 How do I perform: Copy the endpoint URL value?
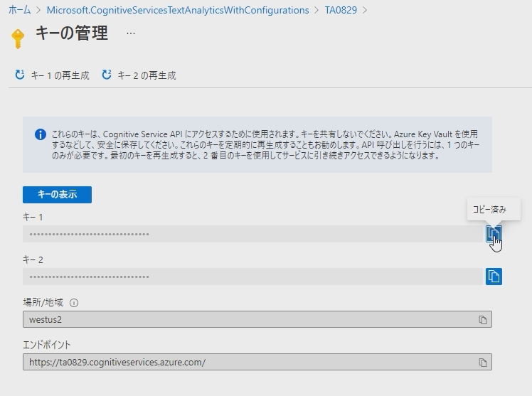coord(483,362)
